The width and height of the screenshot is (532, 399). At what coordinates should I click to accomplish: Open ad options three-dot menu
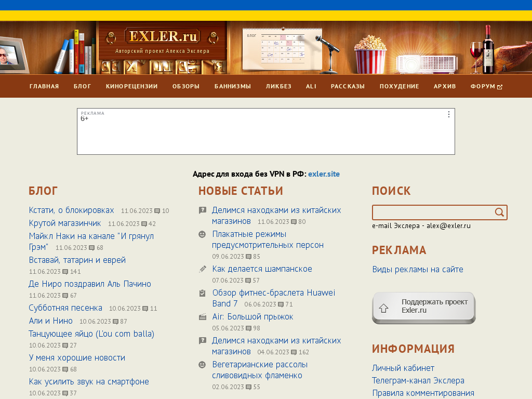click(x=448, y=114)
